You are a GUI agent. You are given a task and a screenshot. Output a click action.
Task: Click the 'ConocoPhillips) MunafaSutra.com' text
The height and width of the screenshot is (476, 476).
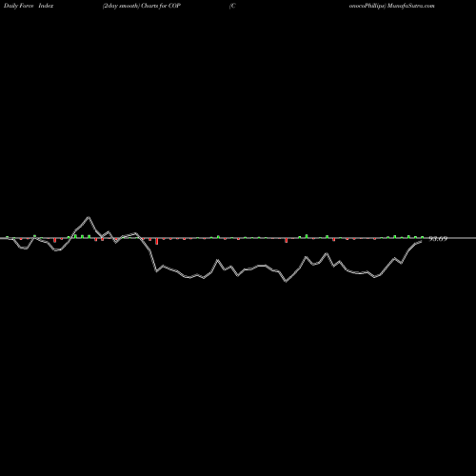(391, 6)
